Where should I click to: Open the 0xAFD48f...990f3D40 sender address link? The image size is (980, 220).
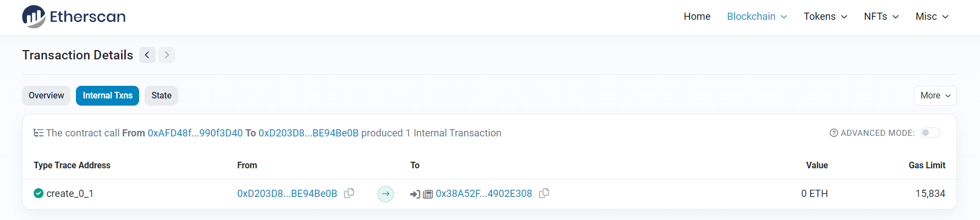[x=195, y=133]
